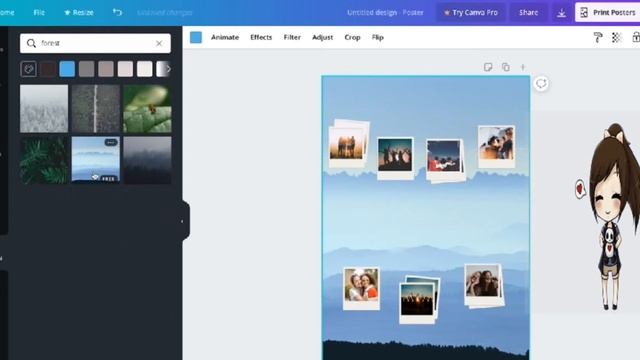Choose the snowy misty forest photo

point(44,109)
